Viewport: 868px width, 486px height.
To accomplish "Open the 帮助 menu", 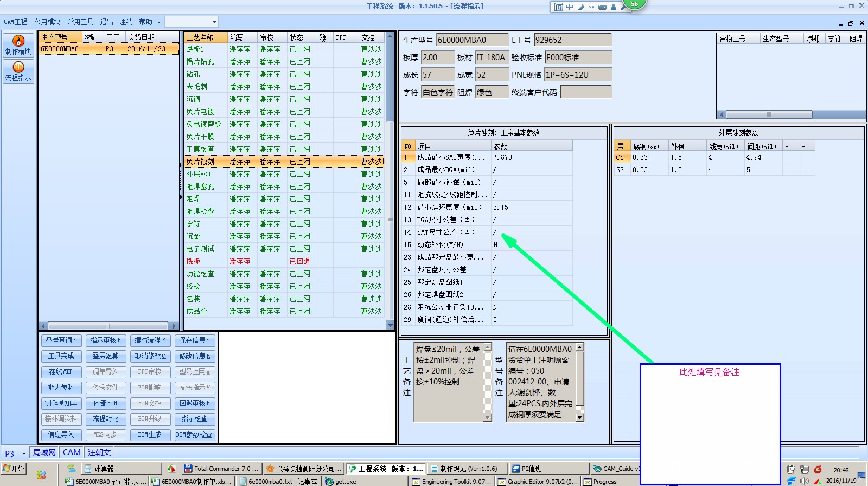I will pos(145,22).
